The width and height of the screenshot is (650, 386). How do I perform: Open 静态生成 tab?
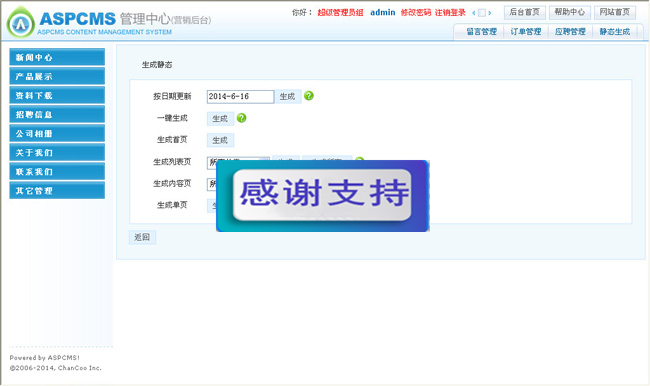point(615,32)
